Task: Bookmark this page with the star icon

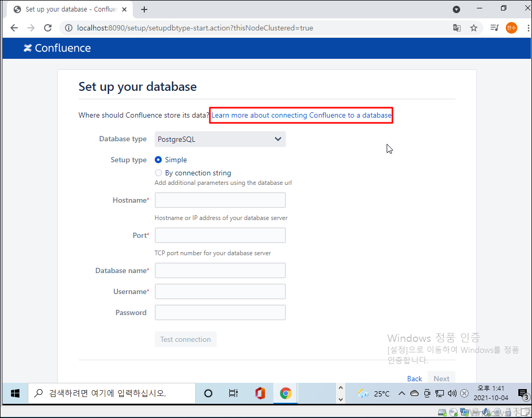Action: coord(474,28)
